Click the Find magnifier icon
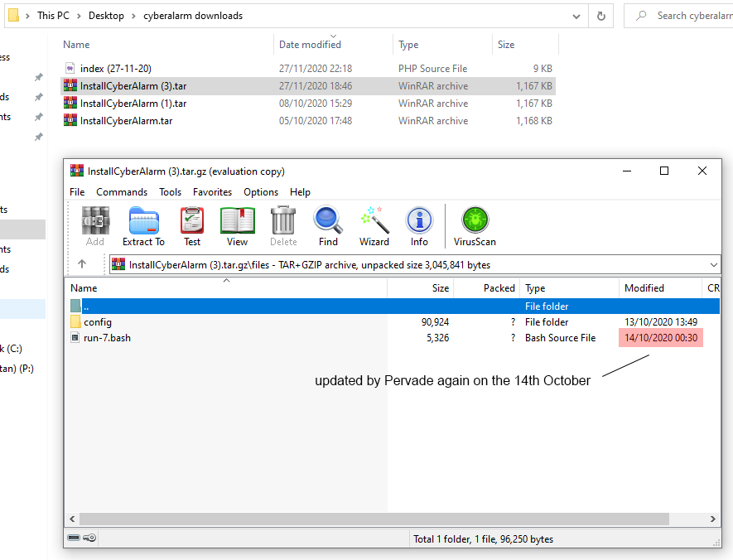733x560 pixels. coord(328,226)
